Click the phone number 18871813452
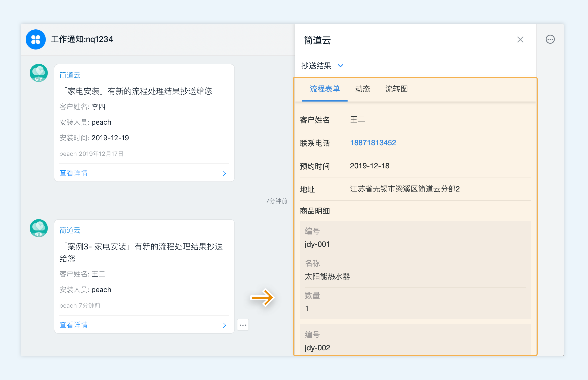The height and width of the screenshot is (380, 588). point(372,143)
